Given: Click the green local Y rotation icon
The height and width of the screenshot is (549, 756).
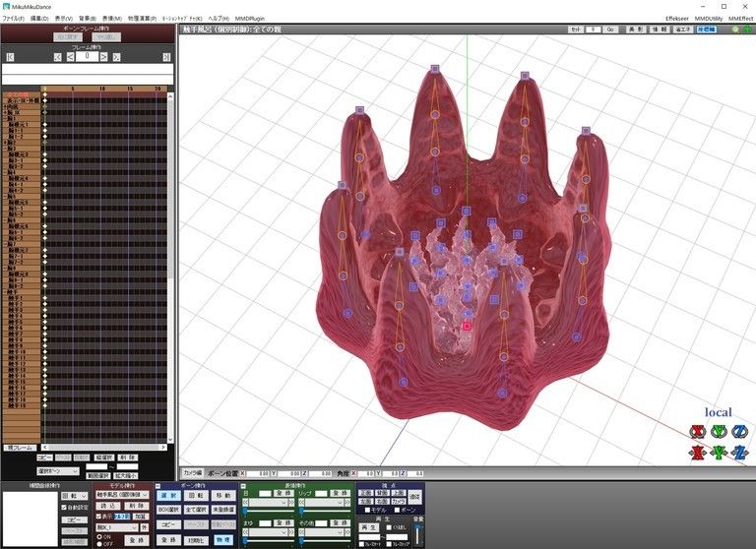Looking at the screenshot, I should point(719,431).
